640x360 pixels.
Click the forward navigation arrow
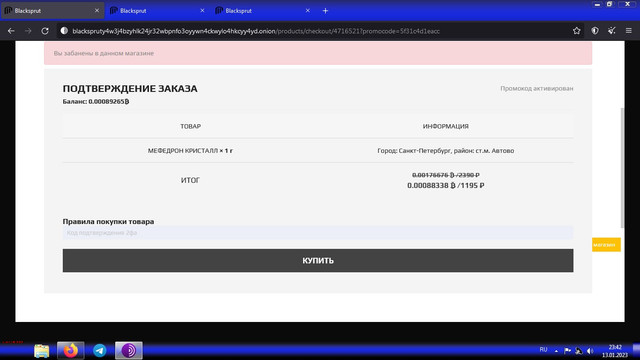(x=28, y=31)
